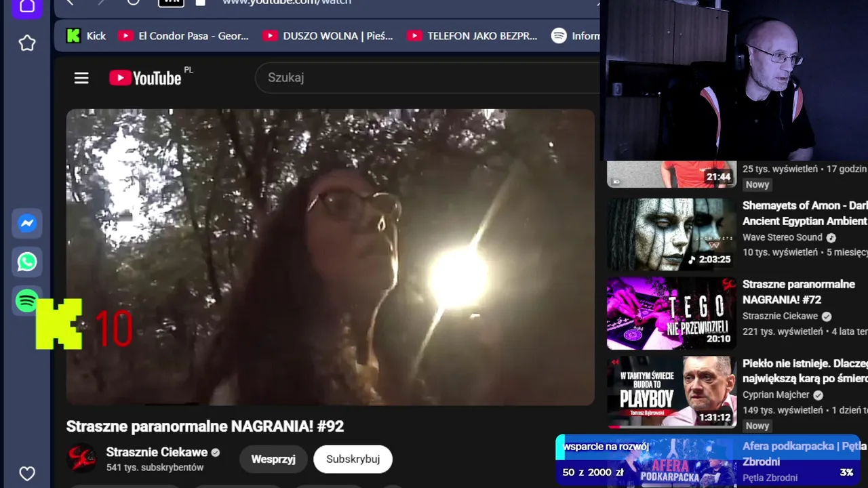The width and height of the screenshot is (868, 488).
Task: Open Straszne paranormalne NAGRANIA! #72 title
Action: 799,292
